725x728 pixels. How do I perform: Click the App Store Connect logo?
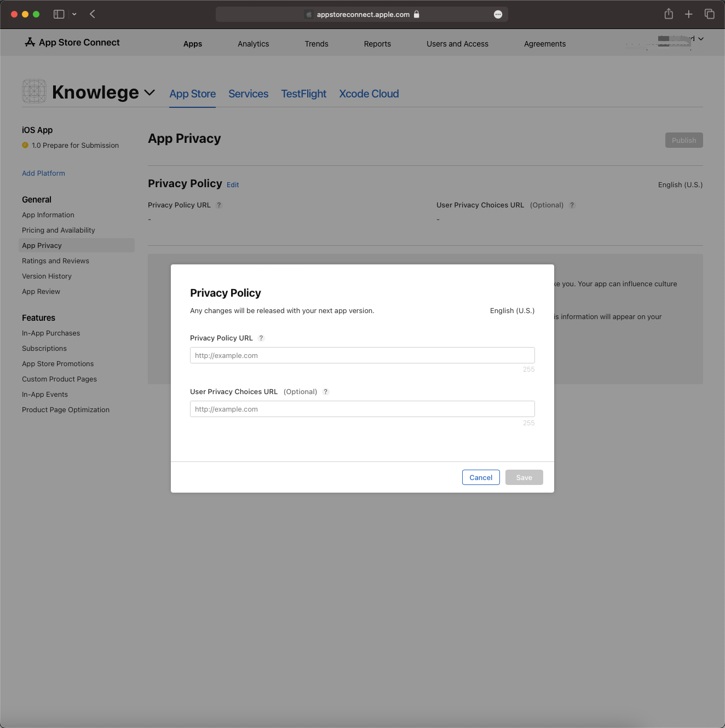click(72, 42)
